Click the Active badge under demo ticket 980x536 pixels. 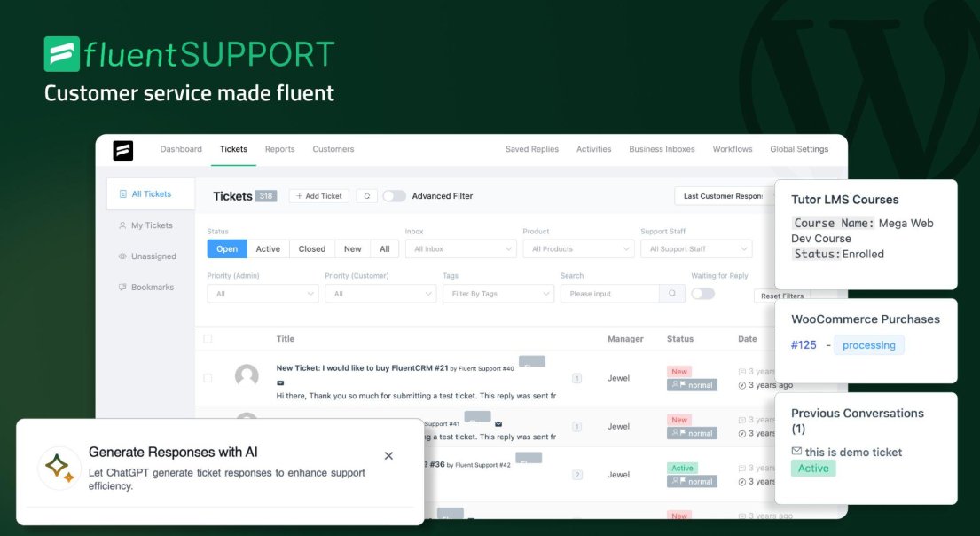click(813, 468)
